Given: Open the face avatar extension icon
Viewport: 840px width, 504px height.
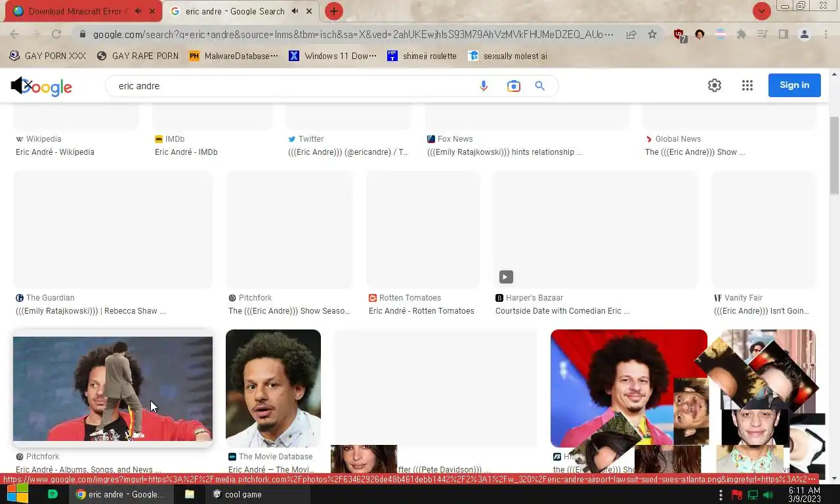Looking at the screenshot, I should pyautogui.click(x=700, y=34).
